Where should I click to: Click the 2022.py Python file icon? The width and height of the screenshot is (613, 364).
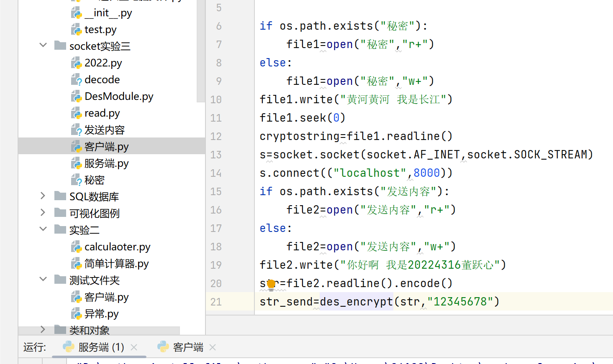click(x=76, y=63)
